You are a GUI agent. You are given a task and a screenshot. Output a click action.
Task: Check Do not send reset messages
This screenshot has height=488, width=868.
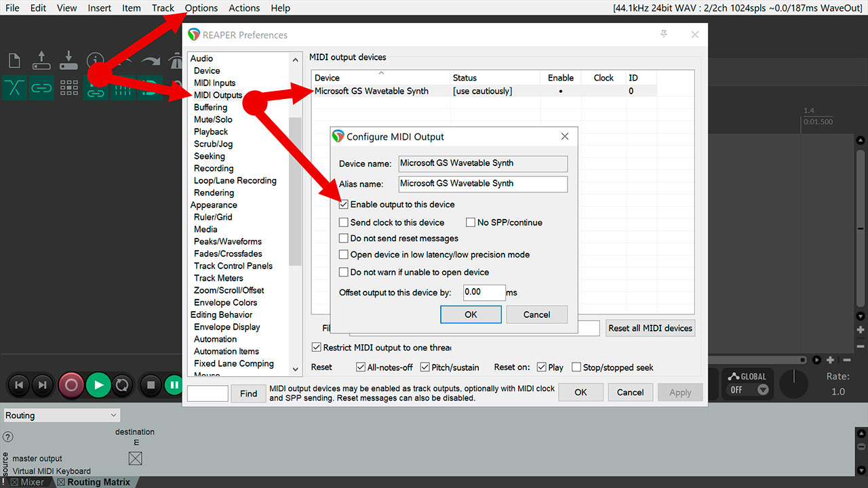[344, 239]
